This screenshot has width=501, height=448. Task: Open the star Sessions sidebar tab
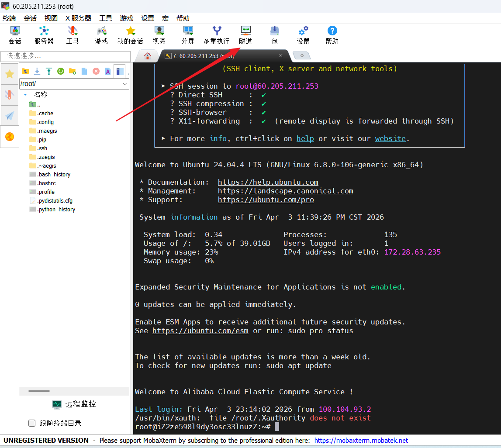point(10,74)
